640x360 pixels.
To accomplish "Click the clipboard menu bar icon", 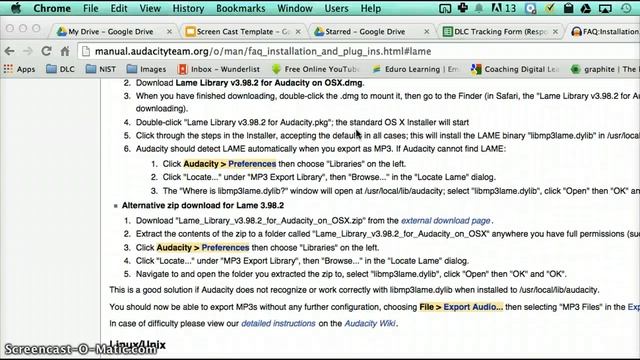I will (568, 8).
